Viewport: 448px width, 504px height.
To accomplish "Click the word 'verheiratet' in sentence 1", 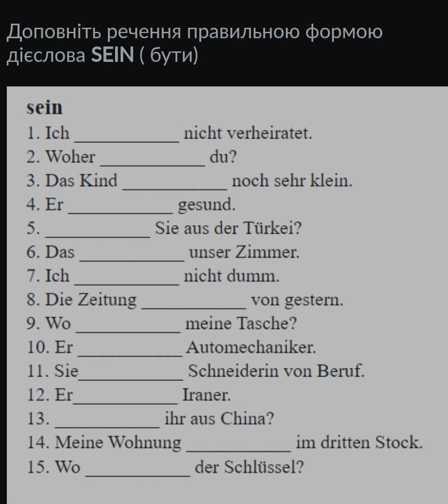I will point(269,133).
